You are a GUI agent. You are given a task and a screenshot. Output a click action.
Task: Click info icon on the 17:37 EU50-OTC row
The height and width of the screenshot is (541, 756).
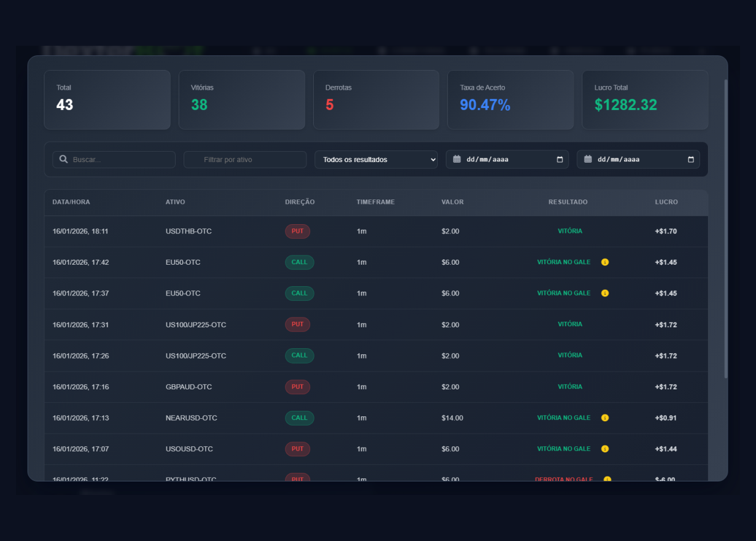(605, 294)
